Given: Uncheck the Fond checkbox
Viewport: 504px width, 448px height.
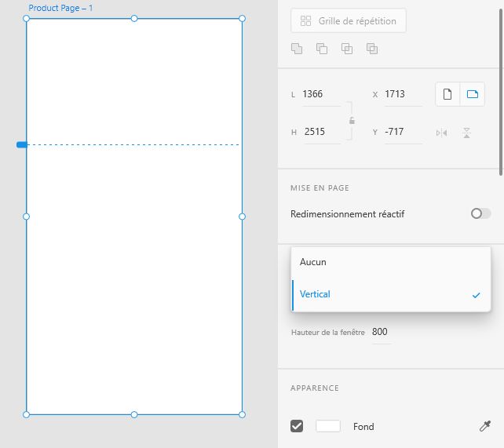Looking at the screenshot, I should click(297, 427).
